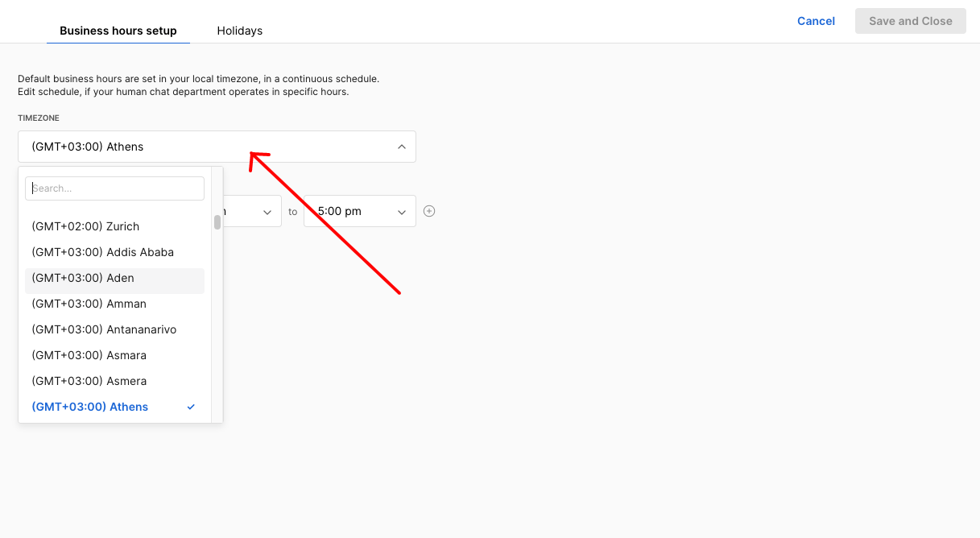Click the plus icon to add hours
This screenshot has height=538, width=980.
(x=429, y=211)
